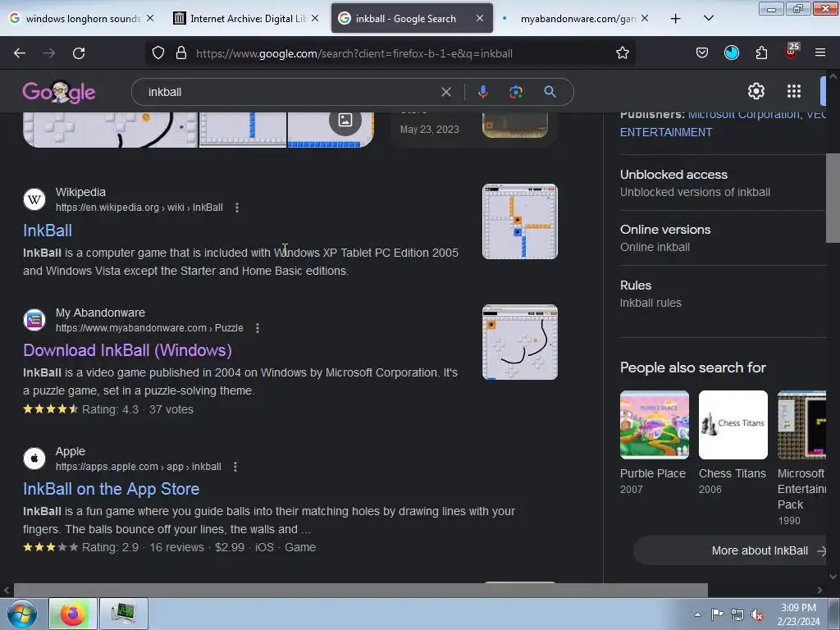Open the monitor app on the taskbar

click(x=123, y=614)
